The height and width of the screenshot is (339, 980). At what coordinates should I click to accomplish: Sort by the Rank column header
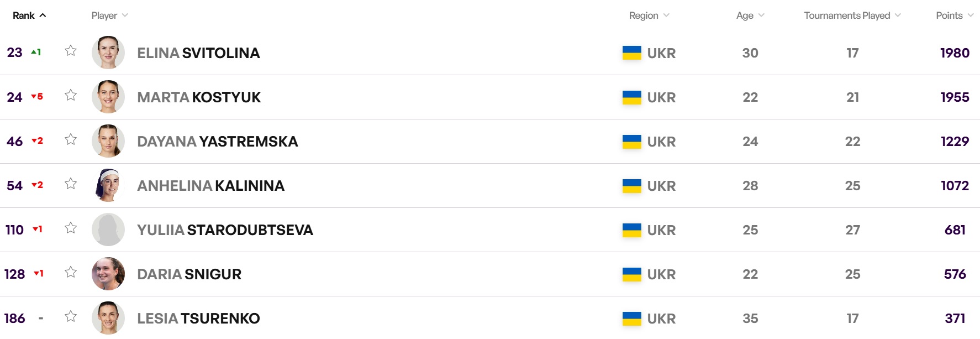coord(29,15)
